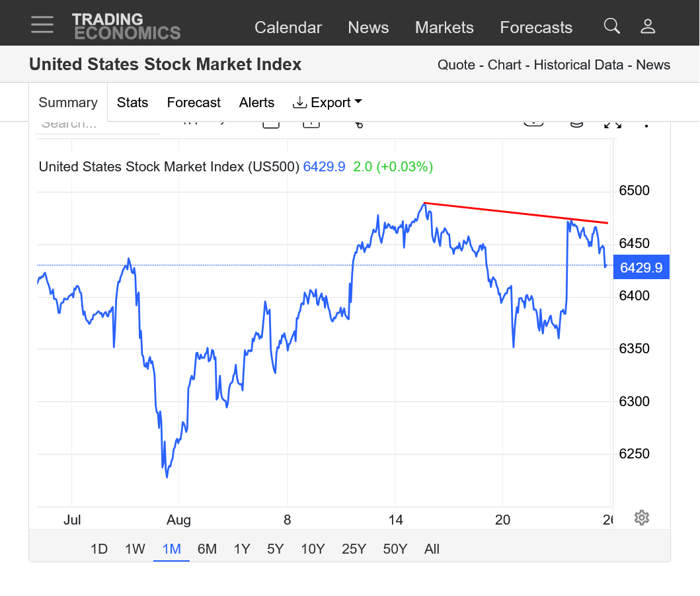
Task: Open the Alerts tab
Action: [x=256, y=103]
